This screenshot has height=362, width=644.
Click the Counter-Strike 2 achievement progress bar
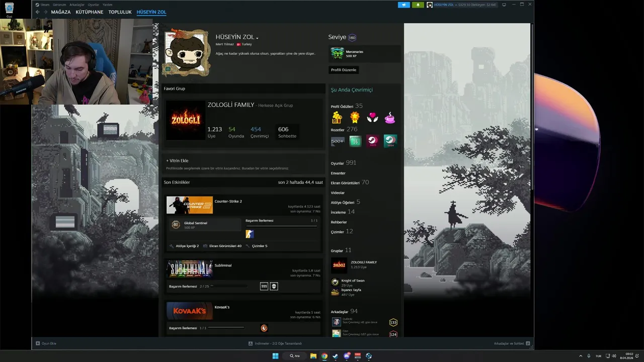[281, 226]
